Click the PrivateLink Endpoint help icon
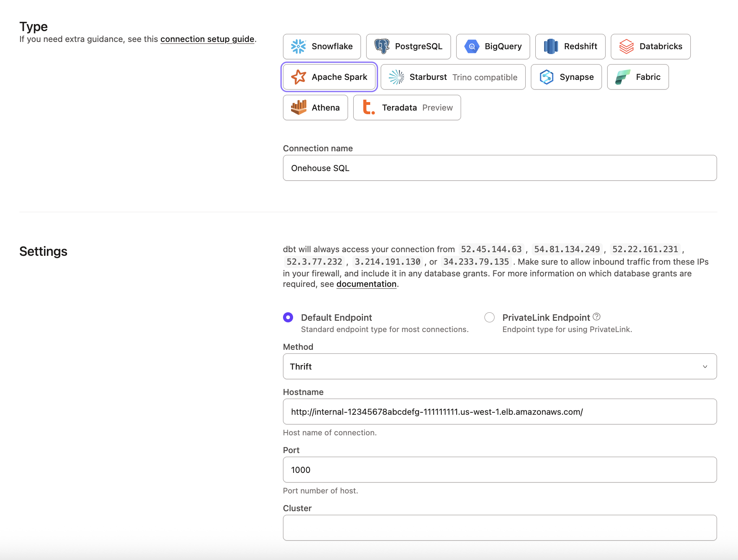This screenshot has width=738, height=560. click(x=596, y=317)
